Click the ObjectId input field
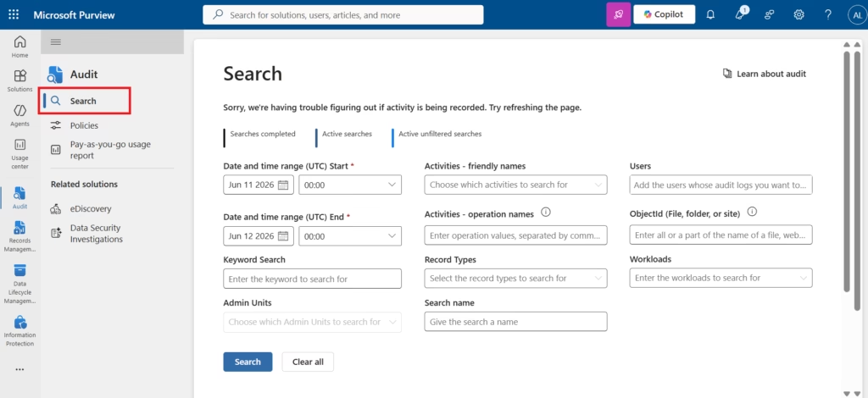The image size is (868, 398). click(721, 235)
